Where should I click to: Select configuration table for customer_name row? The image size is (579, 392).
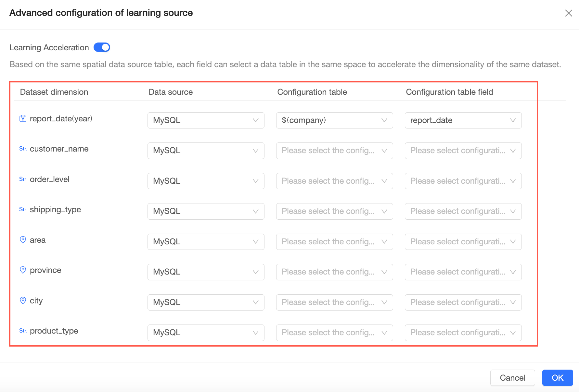[x=335, y=151]
